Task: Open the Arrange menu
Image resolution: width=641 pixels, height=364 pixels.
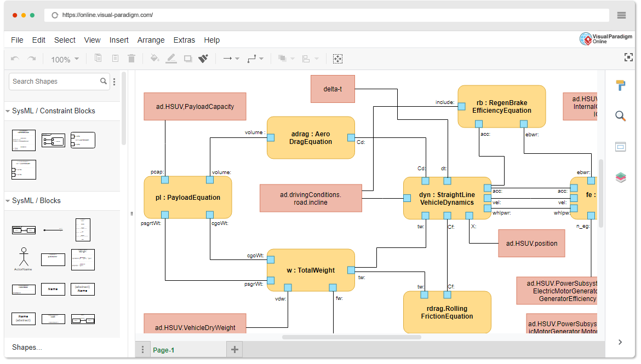Action: (x=151, y=40)
